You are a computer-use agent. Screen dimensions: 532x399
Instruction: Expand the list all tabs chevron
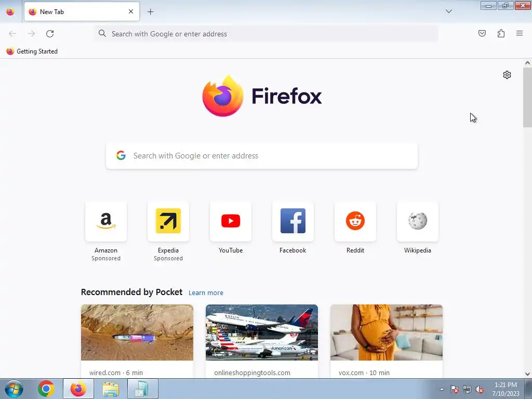tap(448, 11)
